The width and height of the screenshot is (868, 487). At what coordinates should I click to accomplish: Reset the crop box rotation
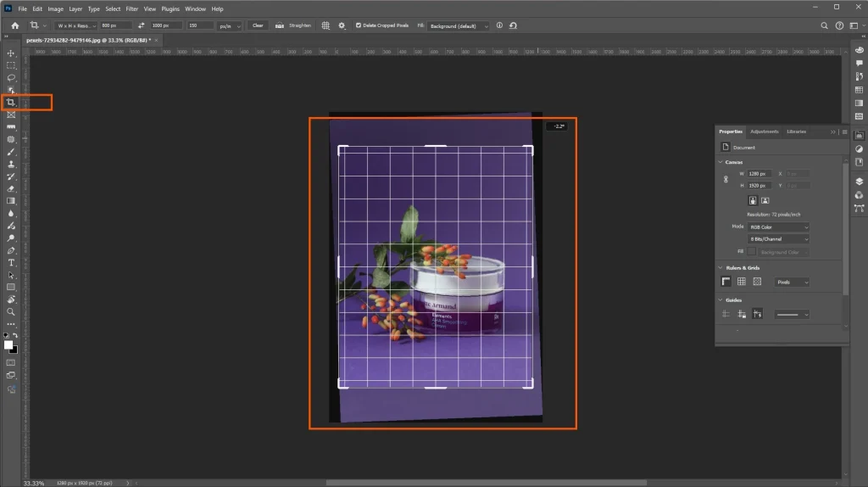tap(513, 25)
